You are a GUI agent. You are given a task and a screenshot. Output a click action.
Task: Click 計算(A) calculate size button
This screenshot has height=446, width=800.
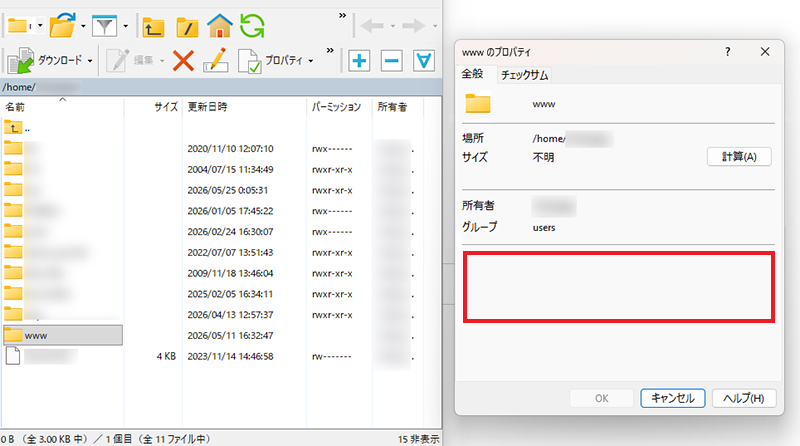pyautogui.click(x=739, y=157)
